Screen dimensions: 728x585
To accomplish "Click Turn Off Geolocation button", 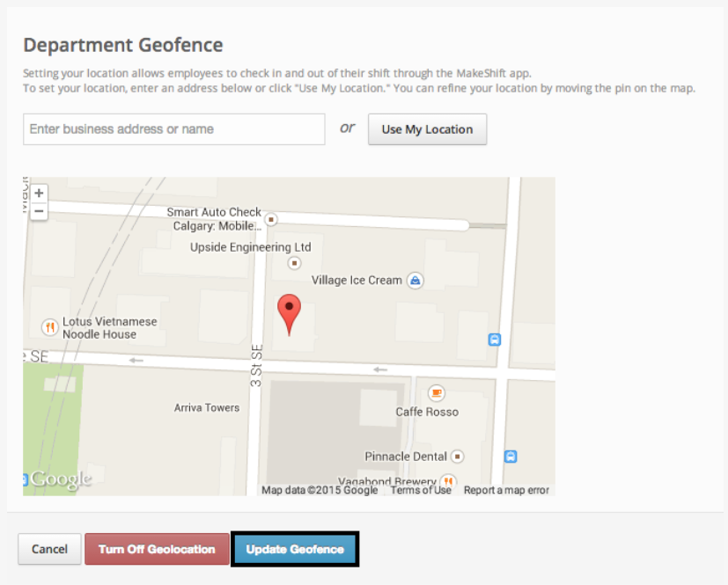I will 157,549.
